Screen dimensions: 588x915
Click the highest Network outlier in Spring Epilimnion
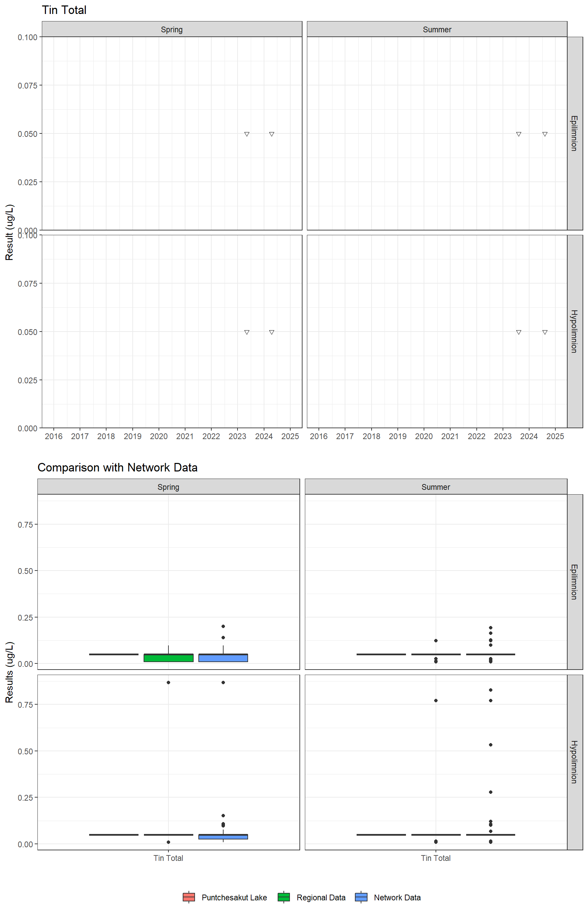pyautogui.click(x=223, y=626)
